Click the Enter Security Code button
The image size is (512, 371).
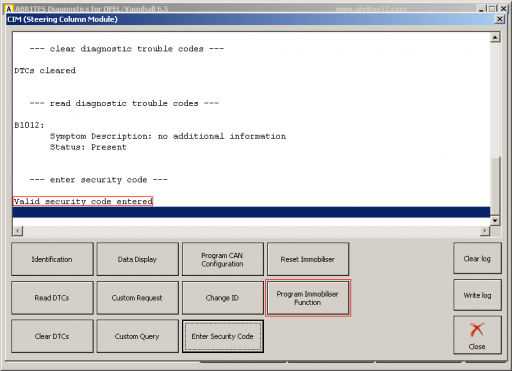tap(223, 336)
